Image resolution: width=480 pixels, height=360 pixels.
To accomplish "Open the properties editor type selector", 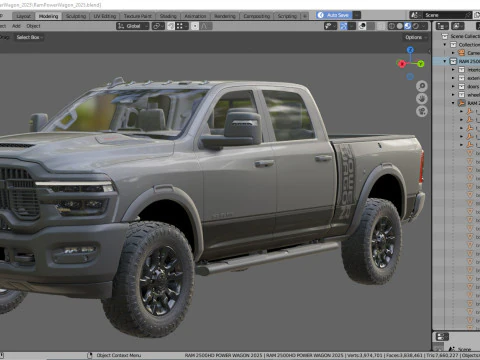I will 442,336.
